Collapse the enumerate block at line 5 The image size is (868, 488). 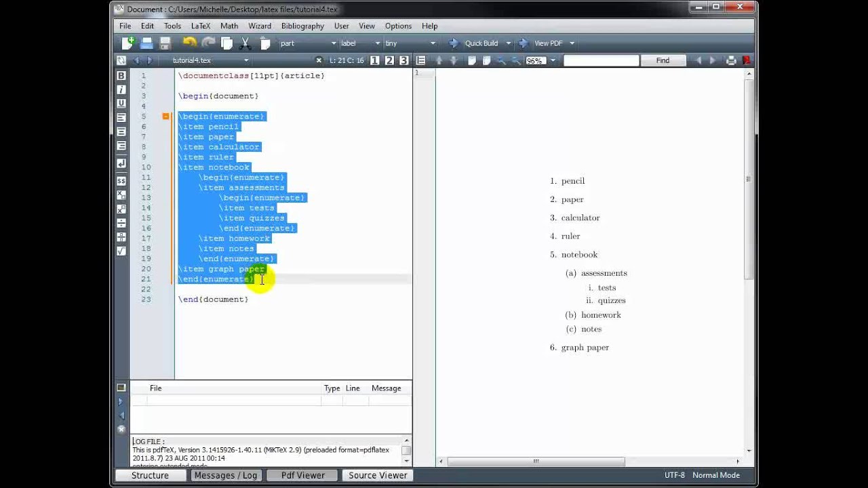[165, 117]
